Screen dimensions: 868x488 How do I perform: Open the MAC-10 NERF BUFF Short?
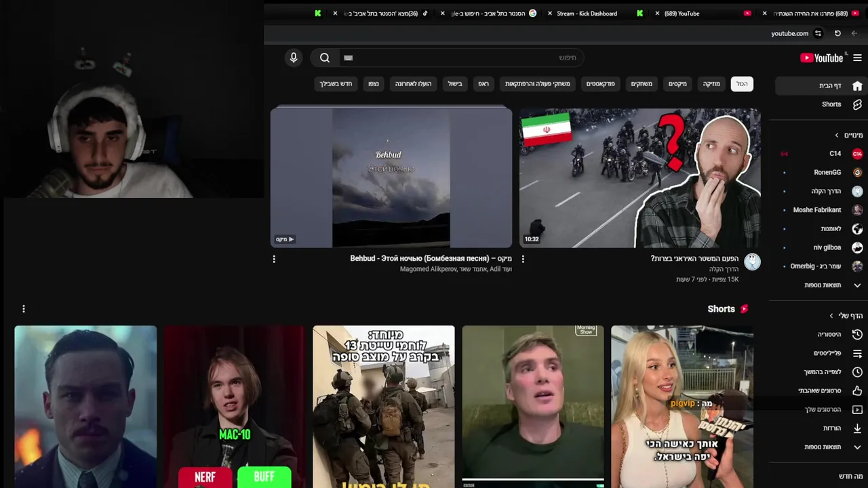pyautogui.click(x=235, y=407)
